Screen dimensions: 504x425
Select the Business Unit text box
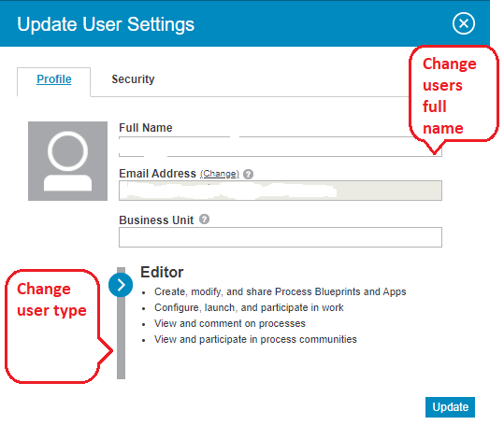[x=281, y=237]
